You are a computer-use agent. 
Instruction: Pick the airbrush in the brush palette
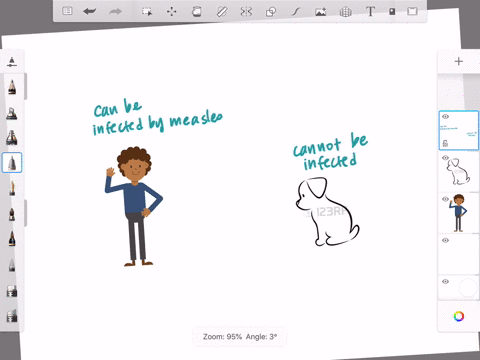pos(12,113)
